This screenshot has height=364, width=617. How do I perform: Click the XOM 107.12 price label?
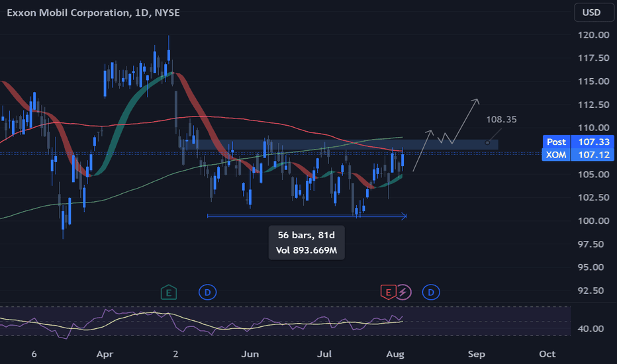(578, 155)
